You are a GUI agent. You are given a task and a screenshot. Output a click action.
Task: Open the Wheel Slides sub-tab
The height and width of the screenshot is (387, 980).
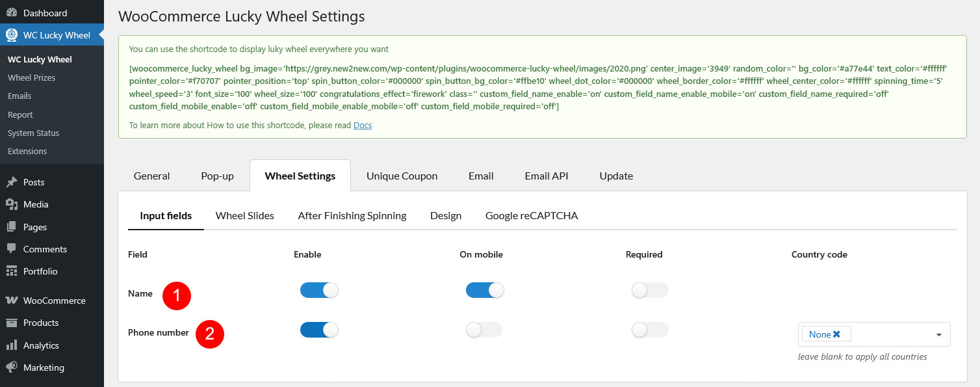click(244, 215)
